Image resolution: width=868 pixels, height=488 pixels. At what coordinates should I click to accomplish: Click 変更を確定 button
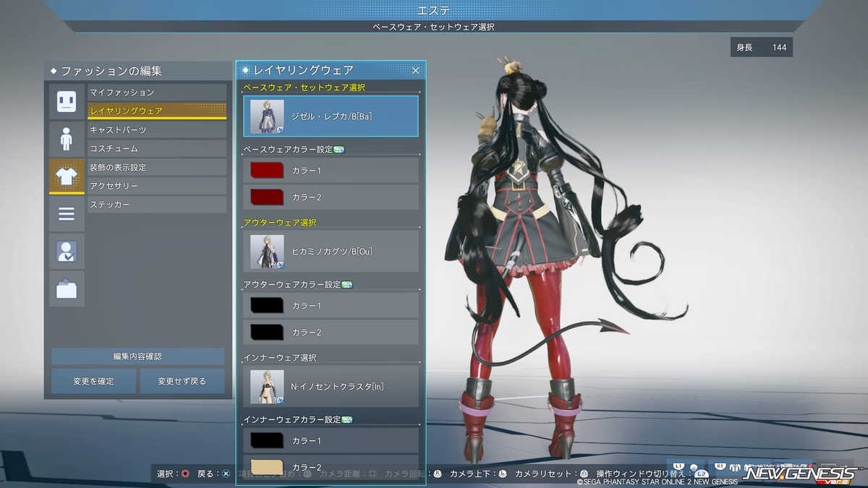(x=93, y=381)
